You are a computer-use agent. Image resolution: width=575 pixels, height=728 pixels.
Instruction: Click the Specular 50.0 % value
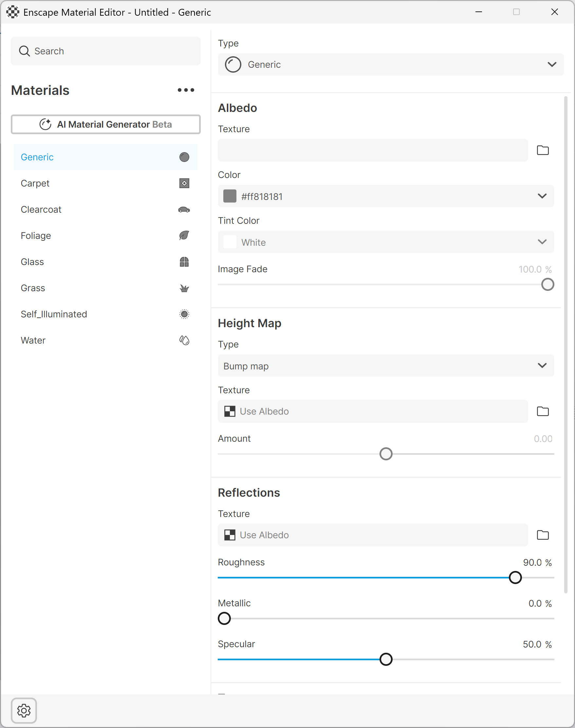click(x=537, y=644)
